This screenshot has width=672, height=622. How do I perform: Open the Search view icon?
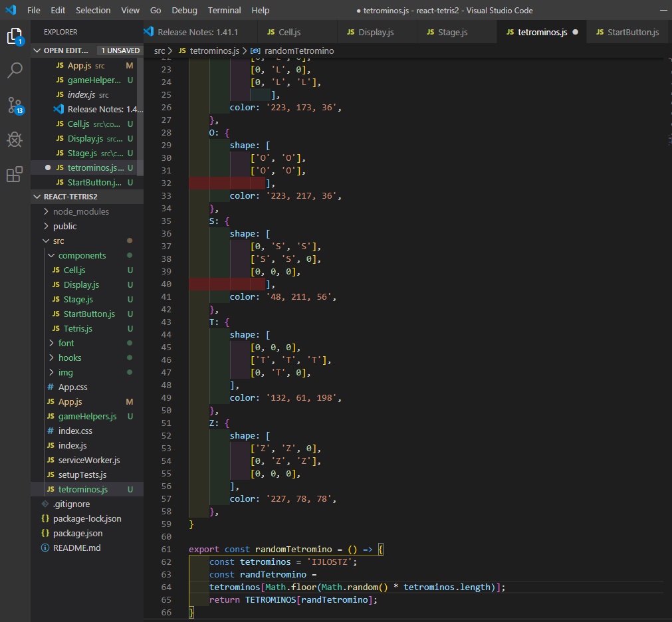pos(15,70)
